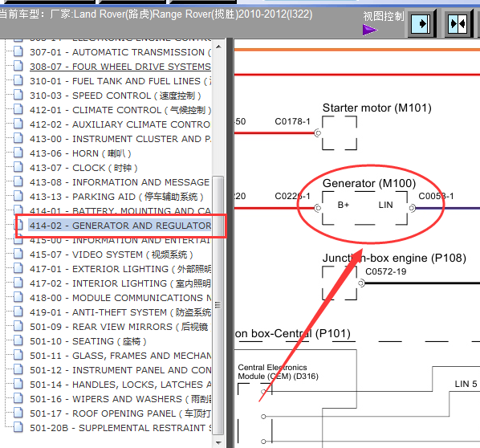Select 419-01 ANTI-THEFT SYSTEM entry

click(x=120, y=312)
